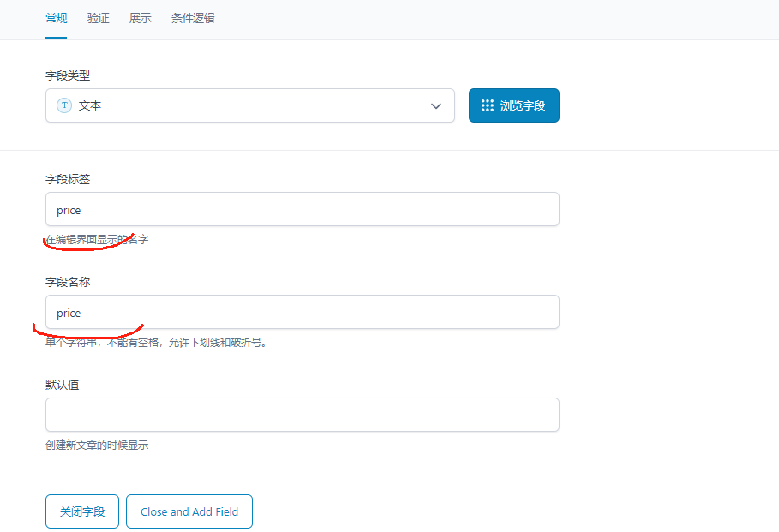
Task: Click the empty 默认值 input field
Action: (x=302, y=415)
